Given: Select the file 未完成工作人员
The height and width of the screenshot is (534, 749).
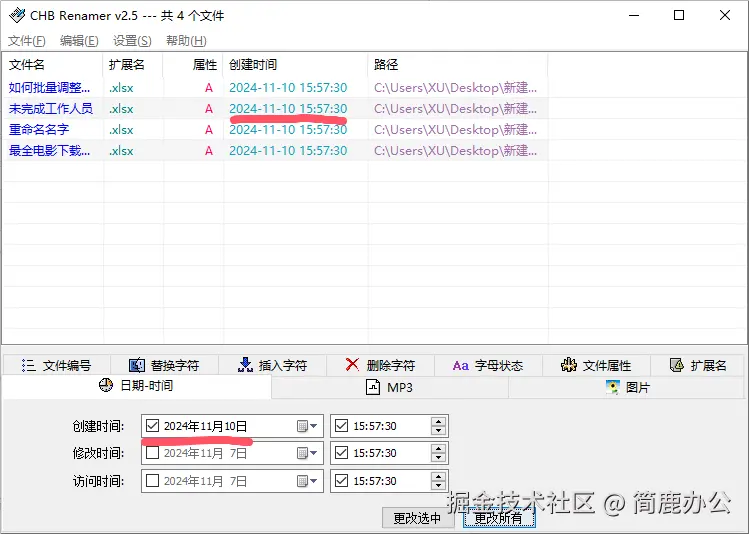Looking at the screenshot, I should 51,109.
